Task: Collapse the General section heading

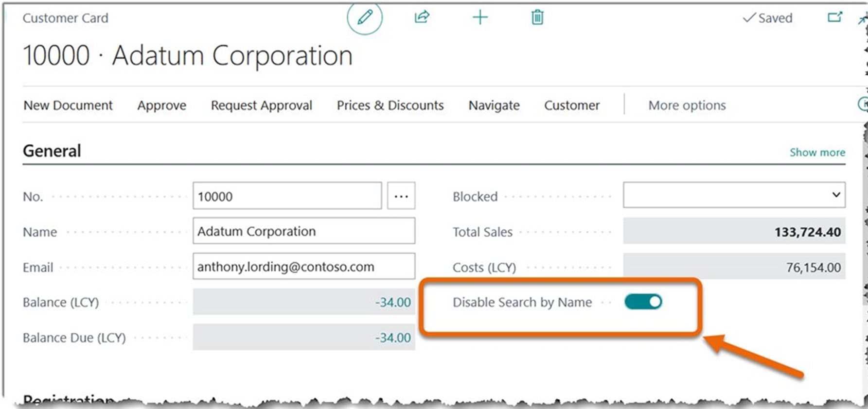Action: (x=52, y=151)
